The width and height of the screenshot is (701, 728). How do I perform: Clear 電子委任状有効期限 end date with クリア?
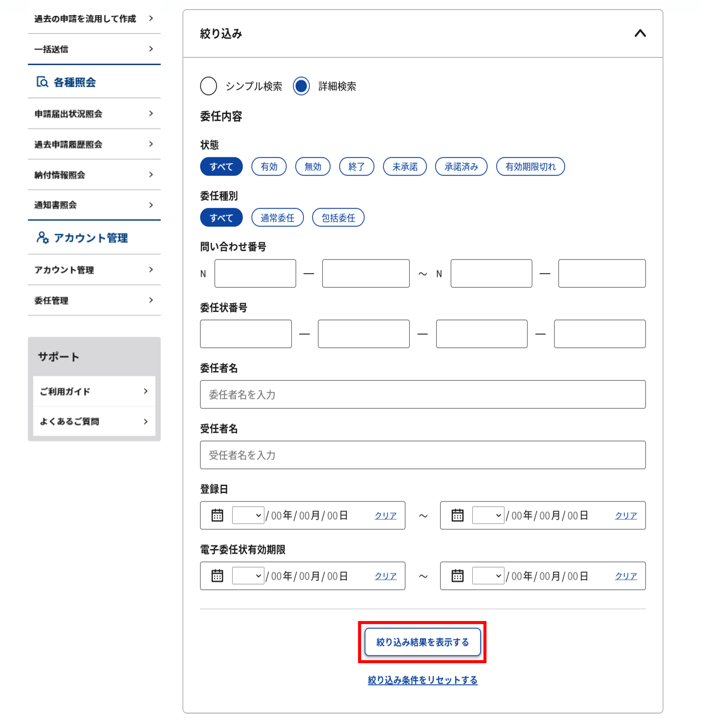pyautogui.click(x=626, y=576)
